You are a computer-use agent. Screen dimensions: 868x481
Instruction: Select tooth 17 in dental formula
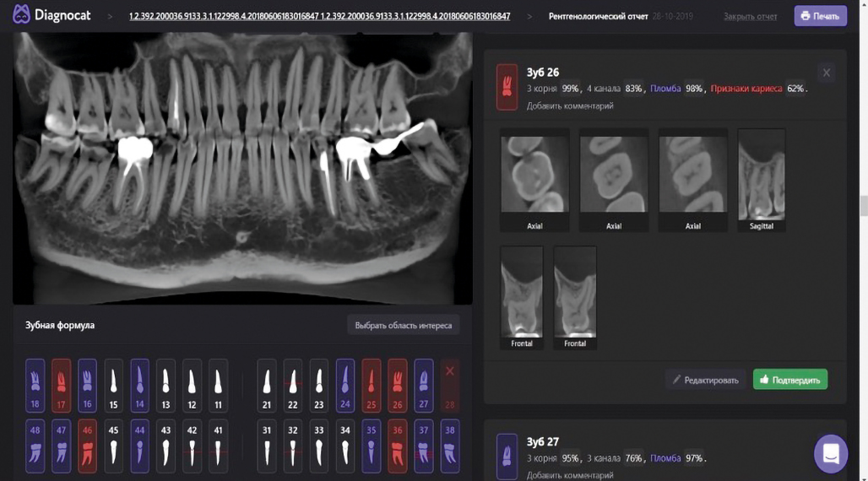[61, 386]
